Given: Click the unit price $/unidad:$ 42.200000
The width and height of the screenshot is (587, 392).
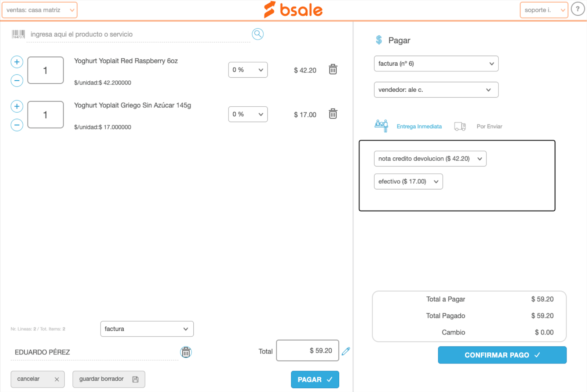Looking at the screenshot, I should click(102, 83).
